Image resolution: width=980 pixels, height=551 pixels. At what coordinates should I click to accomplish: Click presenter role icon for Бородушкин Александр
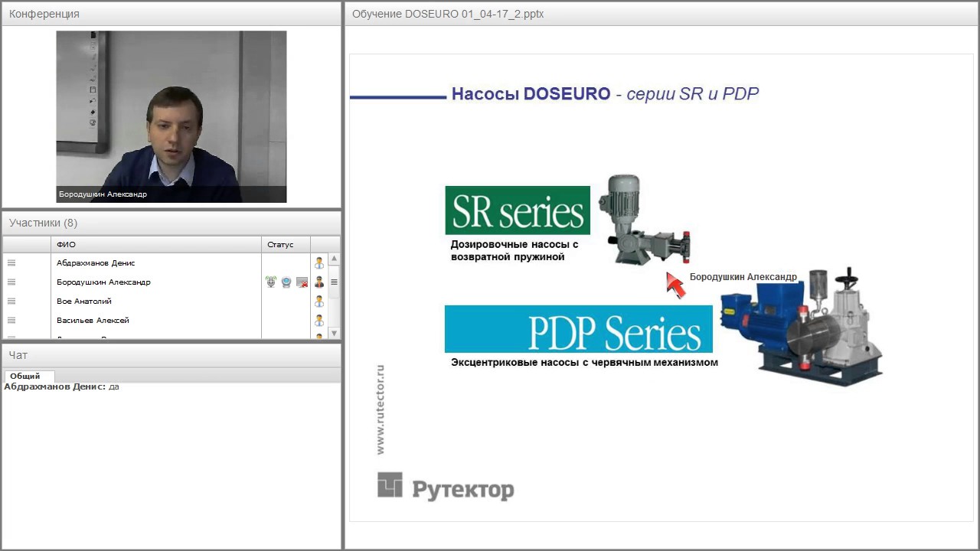319,282
